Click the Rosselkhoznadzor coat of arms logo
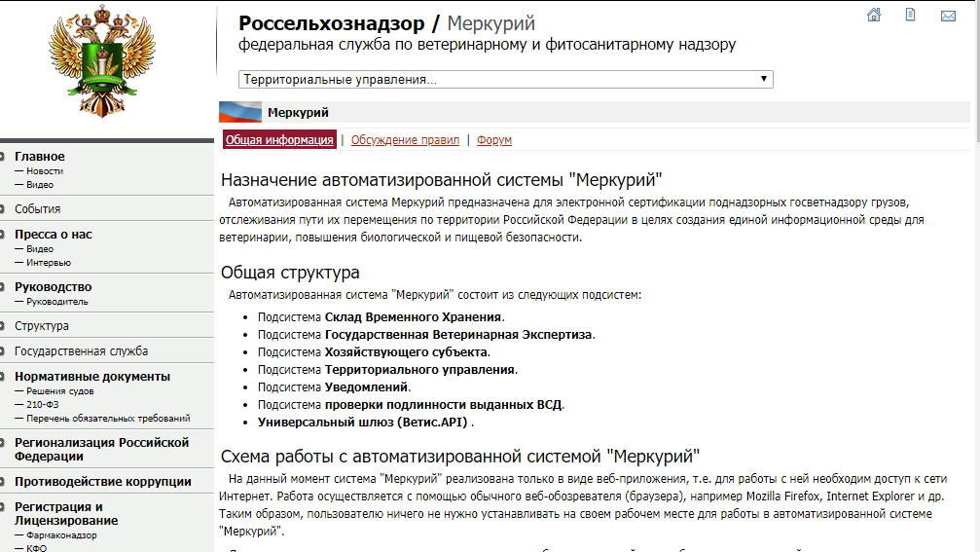Viewport: 980px width, 552px height. (x=102, y=60)
